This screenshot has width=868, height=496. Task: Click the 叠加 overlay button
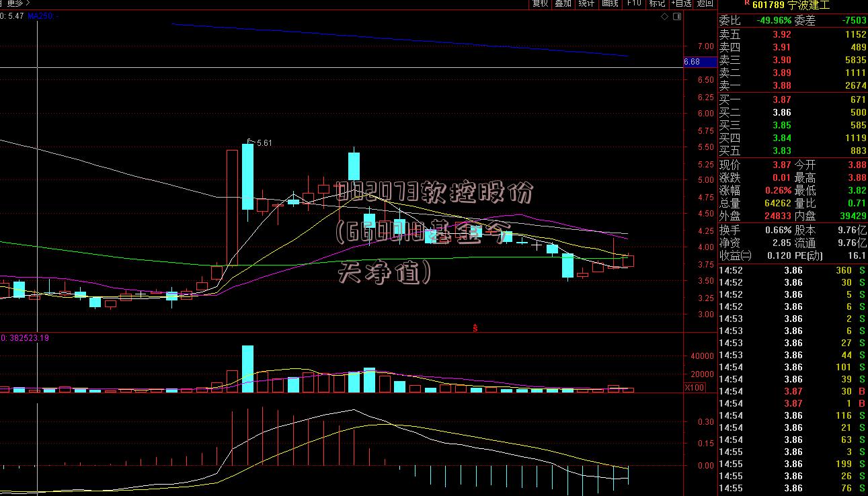pyautogui.click(x=563, y=3)
